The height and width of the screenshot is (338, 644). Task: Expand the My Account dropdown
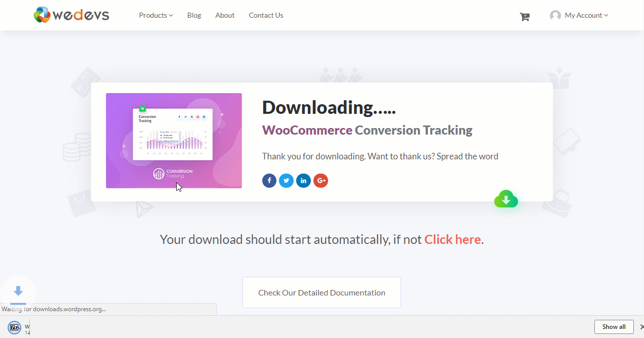click(586, 15)
